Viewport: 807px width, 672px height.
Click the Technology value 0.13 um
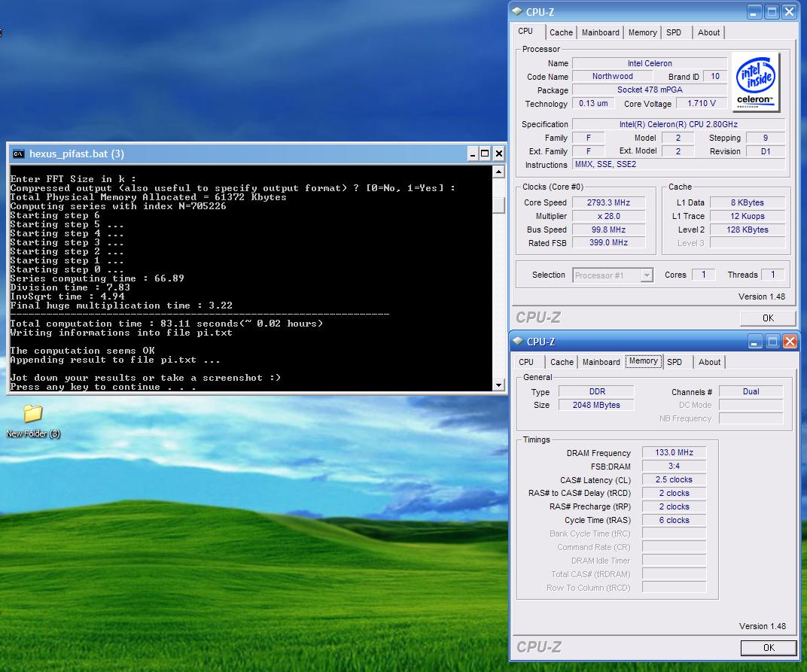point(593,103)
